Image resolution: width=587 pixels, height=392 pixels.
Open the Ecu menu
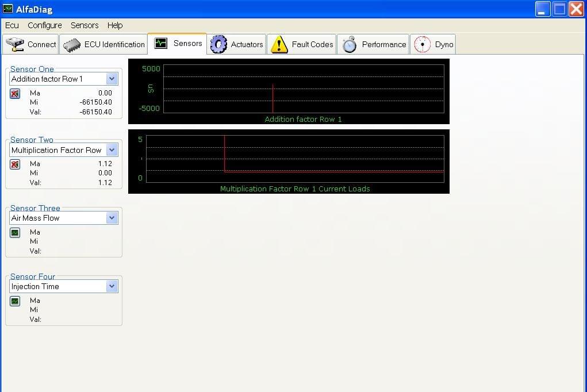pyautogui.click(x=12, y=25)
